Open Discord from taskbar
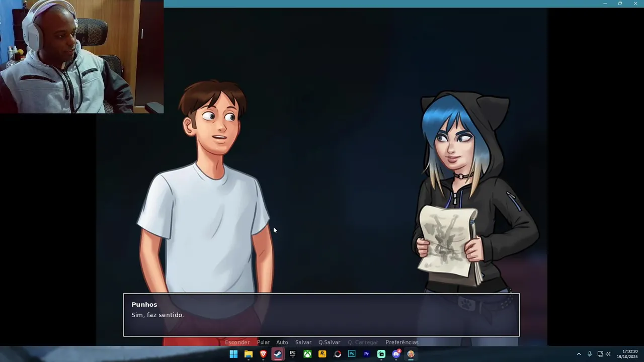 pos(396,354)
